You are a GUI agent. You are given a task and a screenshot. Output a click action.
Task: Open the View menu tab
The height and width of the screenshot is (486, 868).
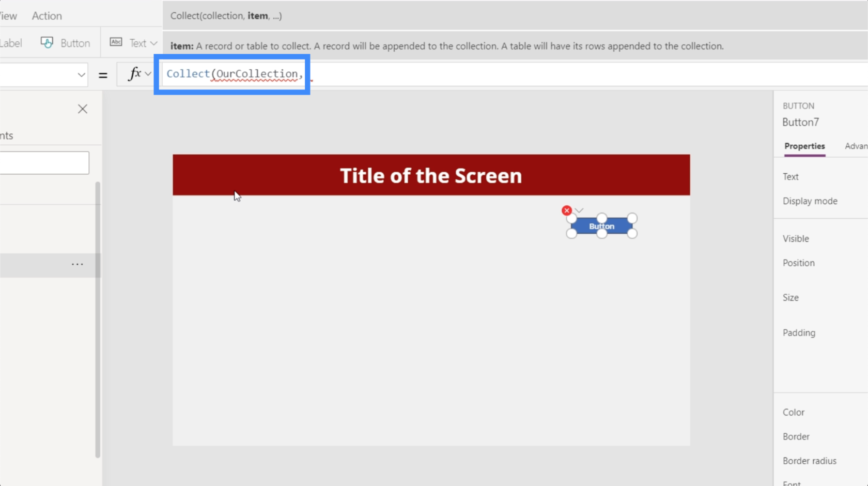(x=8, y=16)
